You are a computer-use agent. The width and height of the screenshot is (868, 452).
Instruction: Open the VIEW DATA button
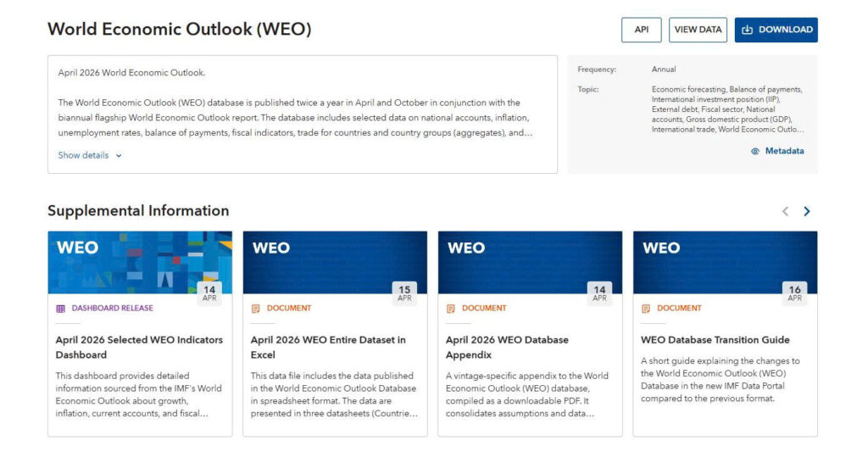pyautogui.click(x=698, y=30)
